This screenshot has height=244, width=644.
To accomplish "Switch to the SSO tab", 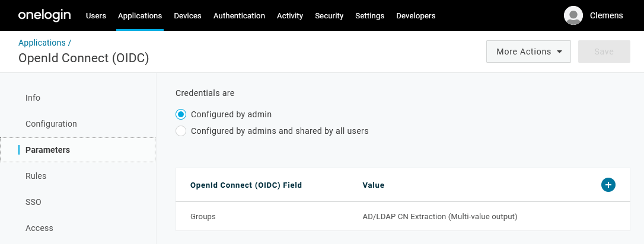I will click(x=33, y=202).
